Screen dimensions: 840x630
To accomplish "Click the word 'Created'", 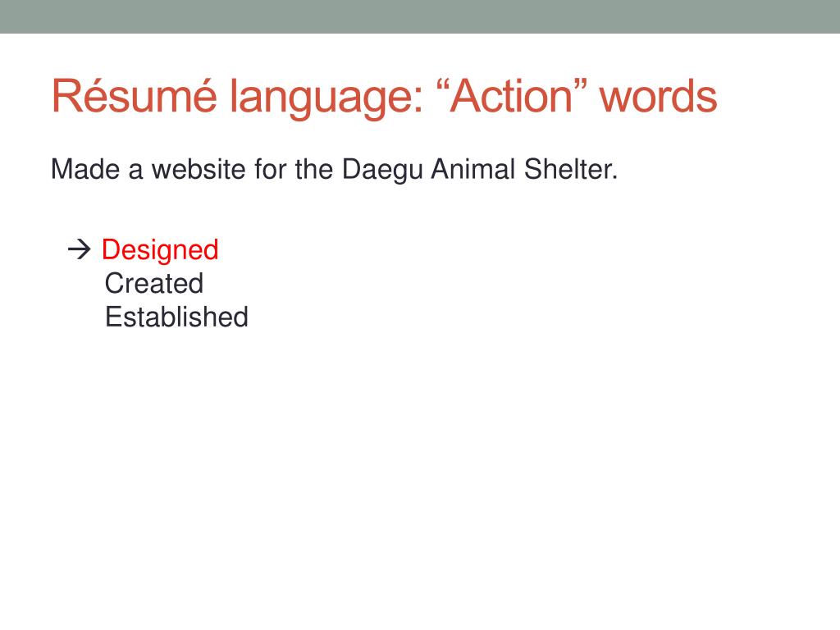I will 154,283.
